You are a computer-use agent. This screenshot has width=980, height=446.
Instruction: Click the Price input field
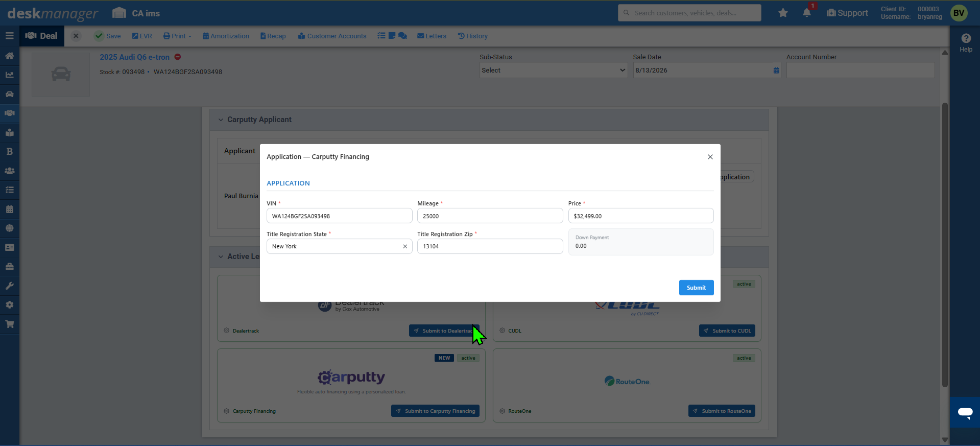641,216
